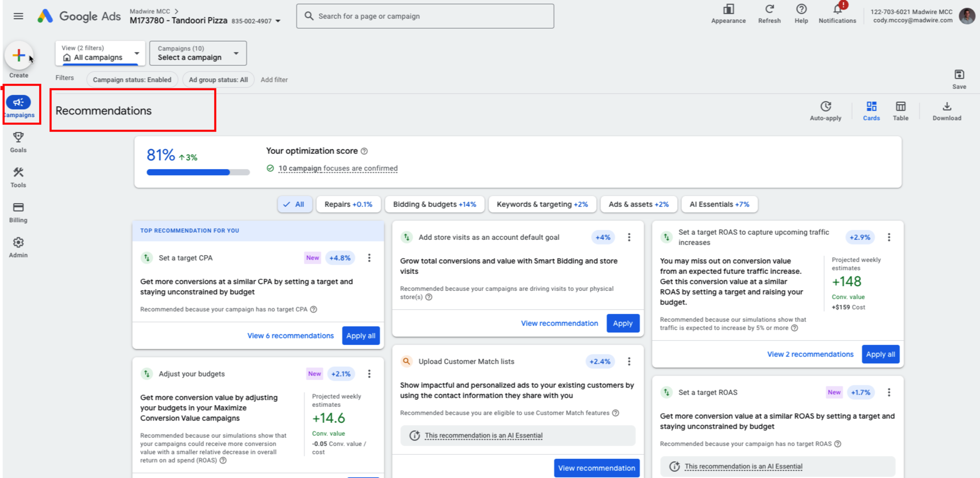Click the Recommendations page heading
980x478 pixels.
[103, 111]
